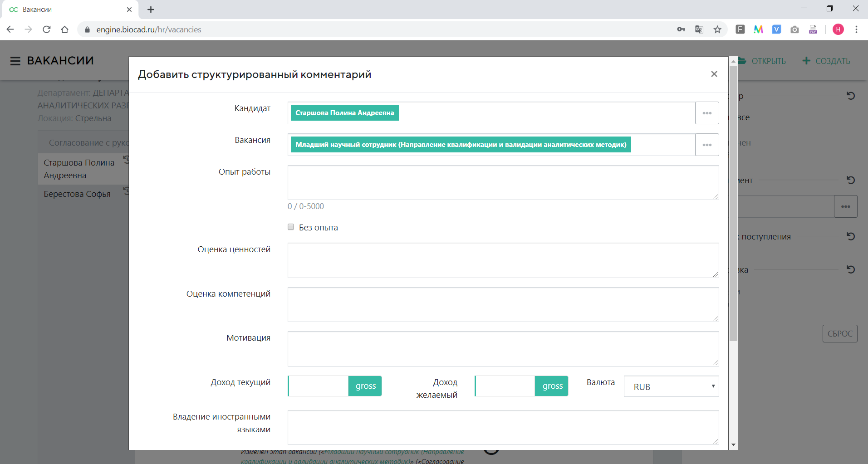The image size is (868, 464).
Task: Open candidate picker ellipsis button
Action: point(707,113)
